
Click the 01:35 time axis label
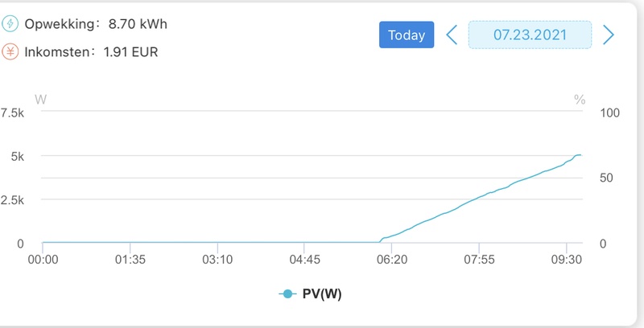[129, 260]
